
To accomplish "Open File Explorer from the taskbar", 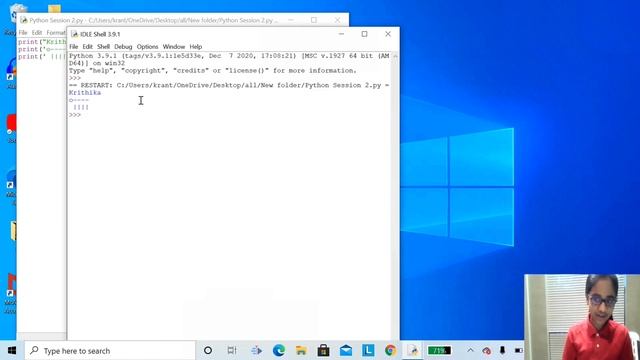I will 301,350.
